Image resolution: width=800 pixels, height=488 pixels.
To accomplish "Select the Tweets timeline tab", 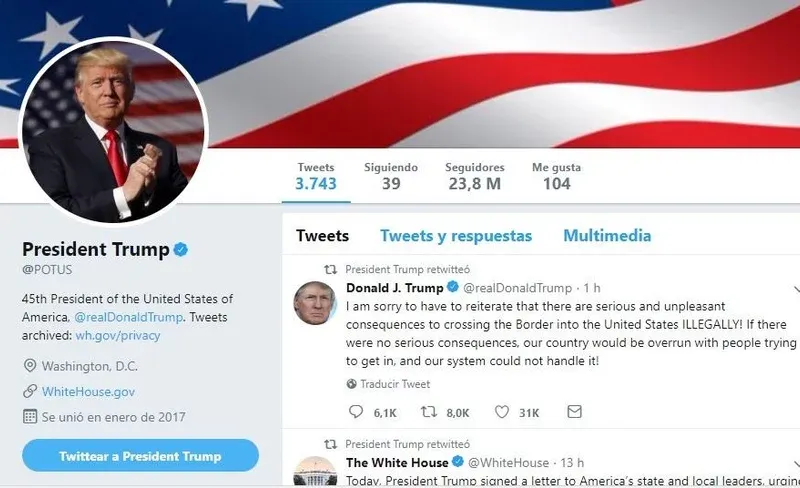I will click(322, 236).
